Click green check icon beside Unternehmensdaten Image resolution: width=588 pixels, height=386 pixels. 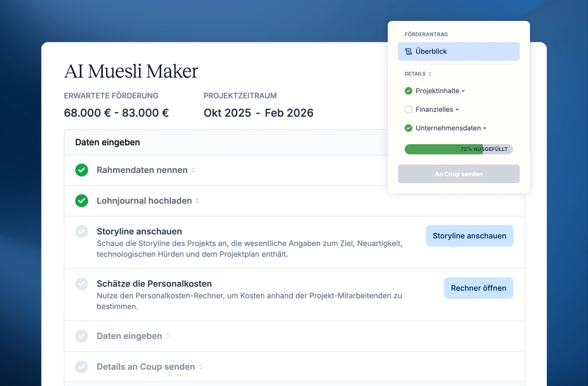tap(408, 128)
